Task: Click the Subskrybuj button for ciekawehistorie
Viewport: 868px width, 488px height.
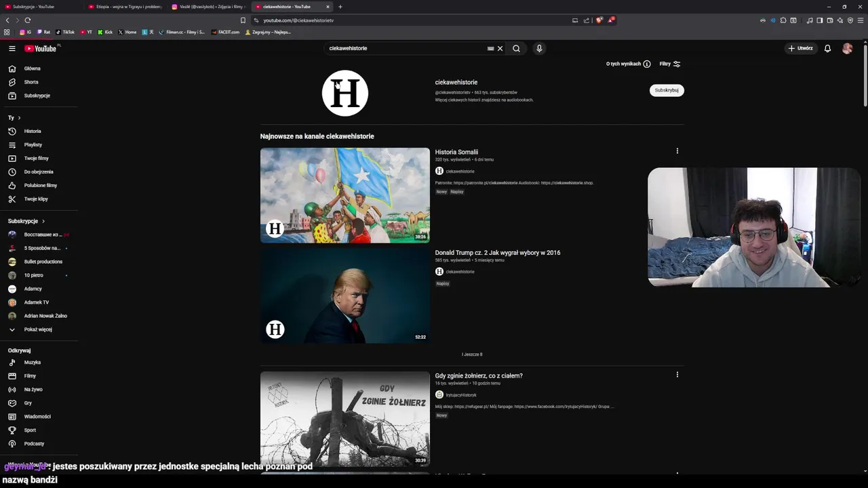Action: pyautogui.click(x=667, y=90)
